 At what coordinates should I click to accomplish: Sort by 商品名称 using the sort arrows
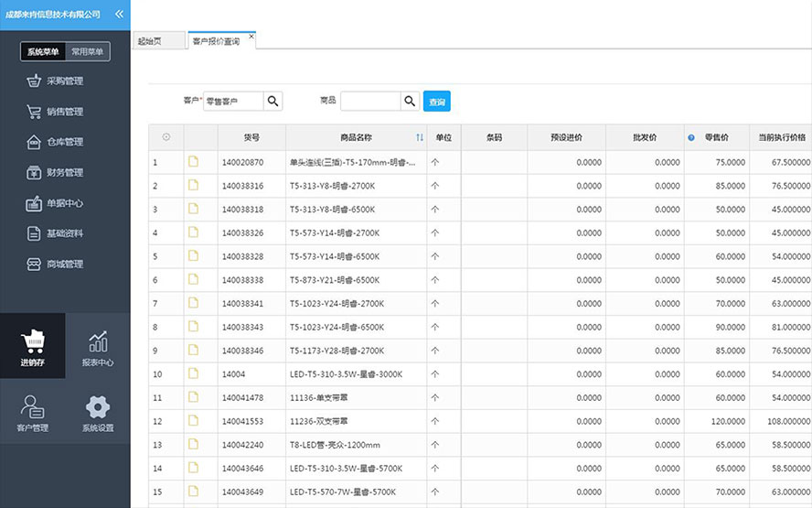point(420,137)
